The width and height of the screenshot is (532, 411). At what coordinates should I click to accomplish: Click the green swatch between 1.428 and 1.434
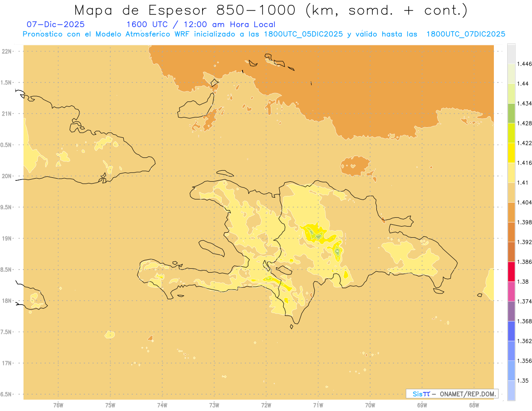coord(511,113)
